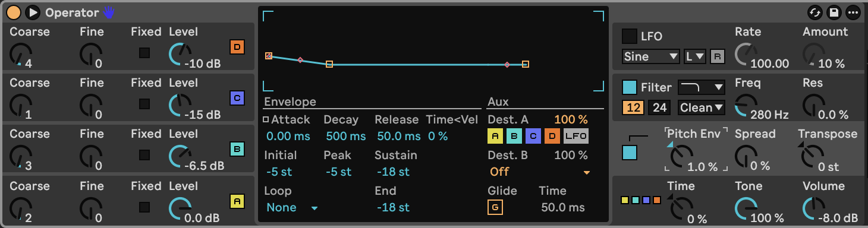The width and height of the screenshot is (868, 228).
Task: Click the Dest. B 100 % amount
Action: [x=571, y=156]
